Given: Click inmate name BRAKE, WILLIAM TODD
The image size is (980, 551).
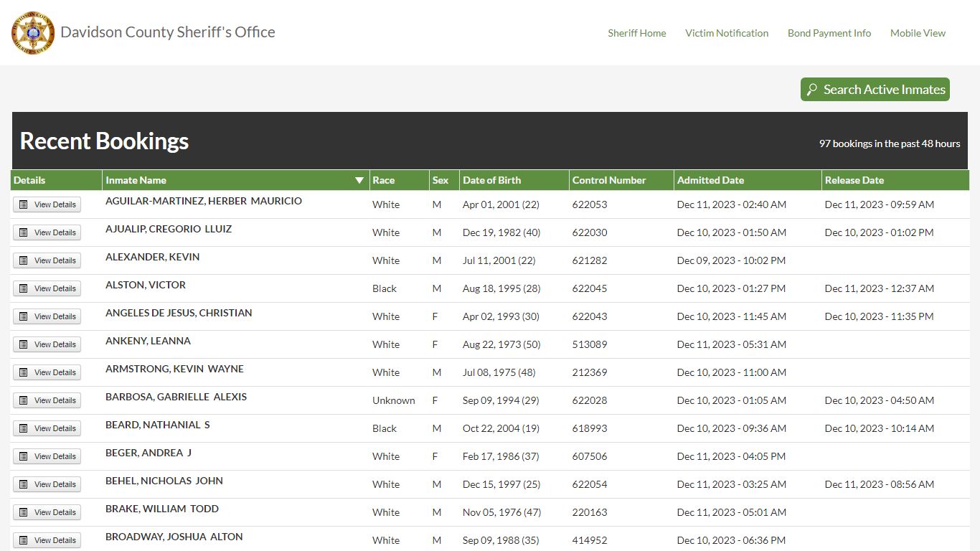Looking at the screenshot, I should (x=162, y=509).
